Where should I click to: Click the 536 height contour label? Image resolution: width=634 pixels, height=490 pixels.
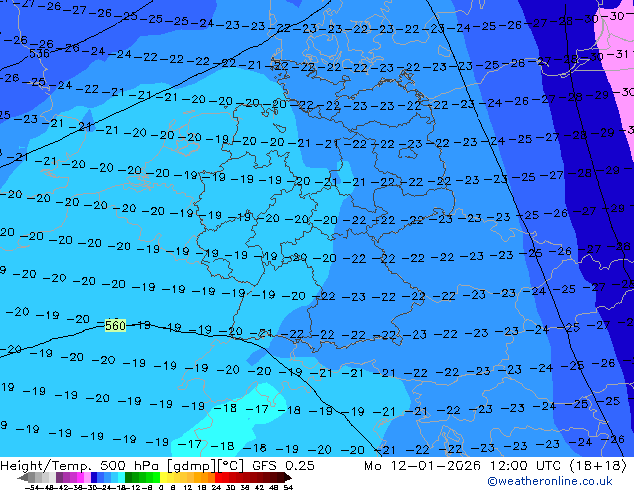pyautogui.click(x=39, y=53)
